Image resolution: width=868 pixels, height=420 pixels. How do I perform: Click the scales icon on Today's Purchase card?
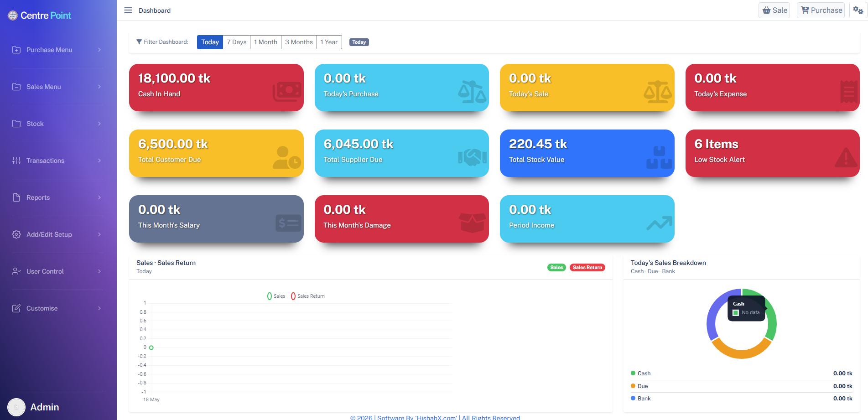tap(472, 92)
